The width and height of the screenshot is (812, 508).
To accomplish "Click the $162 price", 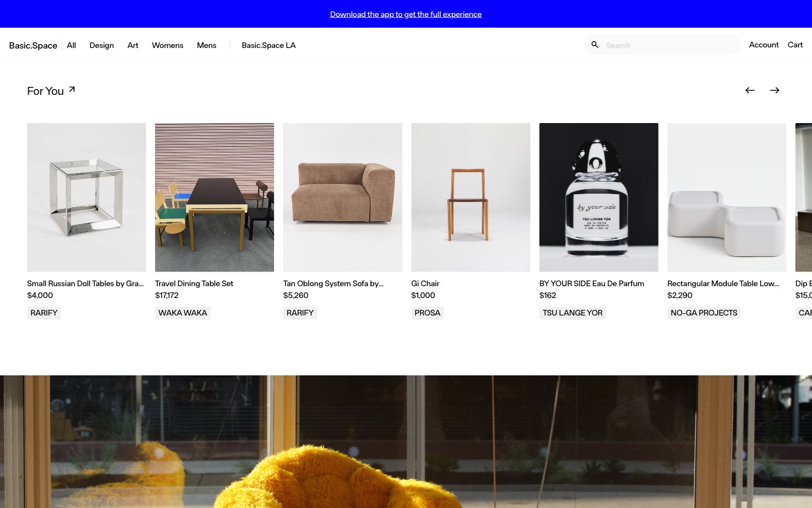I will [x=548, y=295].
